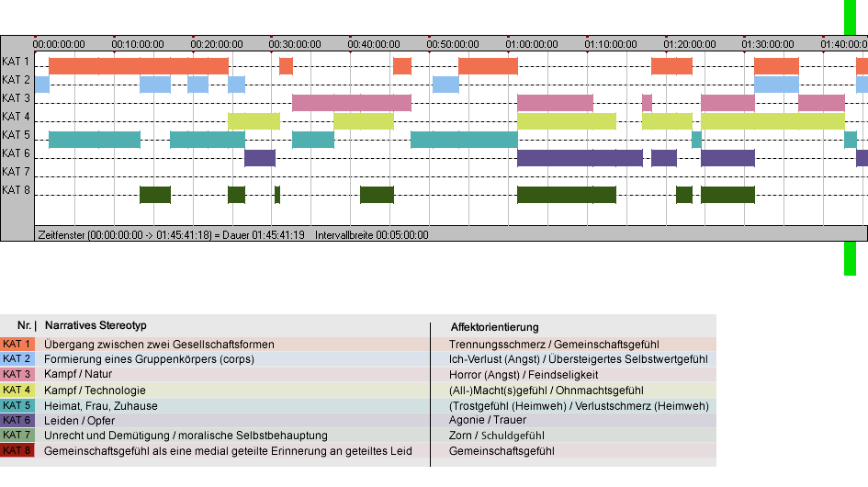Viewport: 868px width, 487px height.
Task: Click the 'Kampf / Technologie' legend entry
Action: click(96, 390)
